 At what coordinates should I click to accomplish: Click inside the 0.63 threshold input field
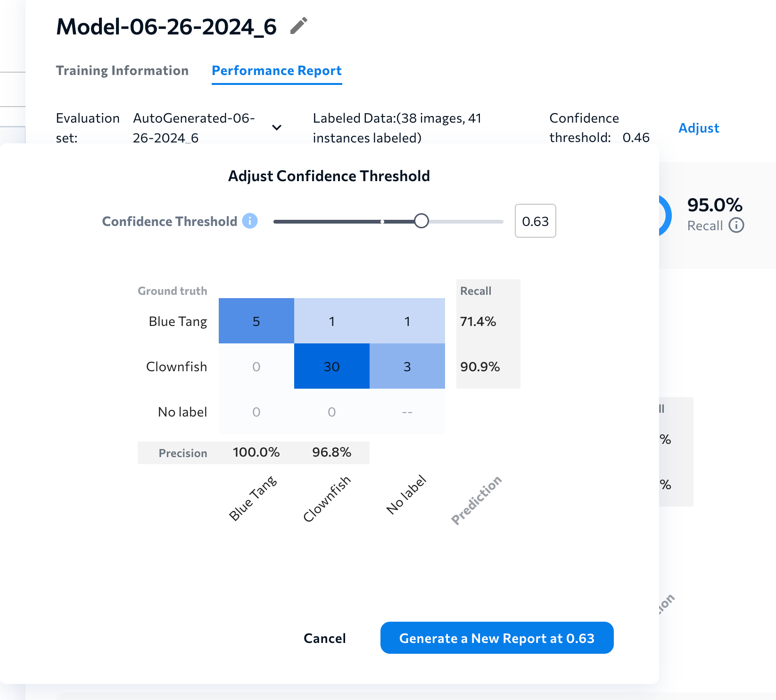pos(535,221)
